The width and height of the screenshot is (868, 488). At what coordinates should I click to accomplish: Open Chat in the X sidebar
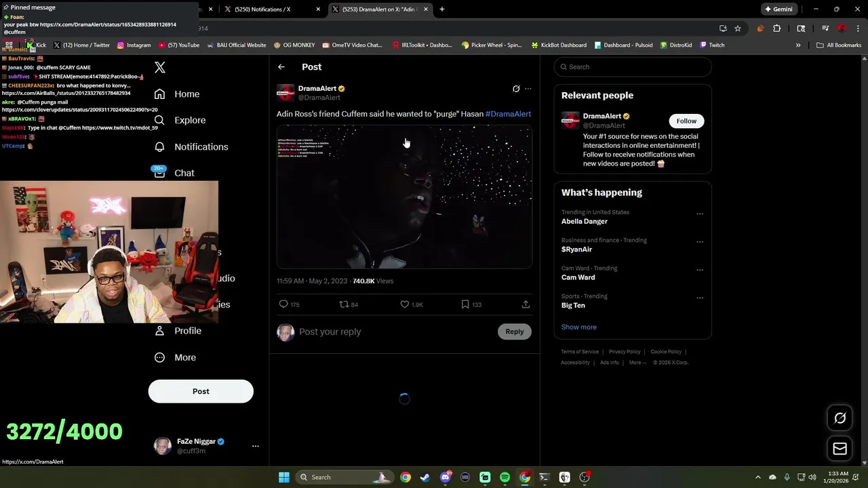pos(174,173)
